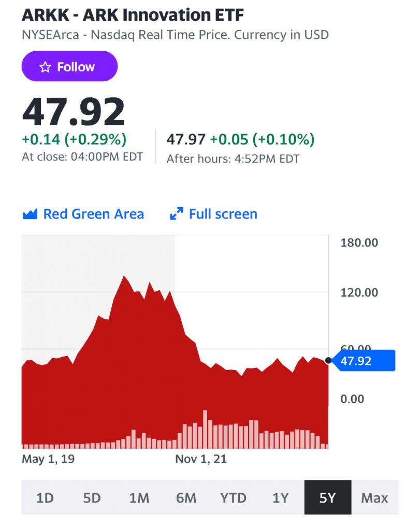Click the May 1, 19 date axis label
Screen dimensions: 420x530
pos(48,459)
